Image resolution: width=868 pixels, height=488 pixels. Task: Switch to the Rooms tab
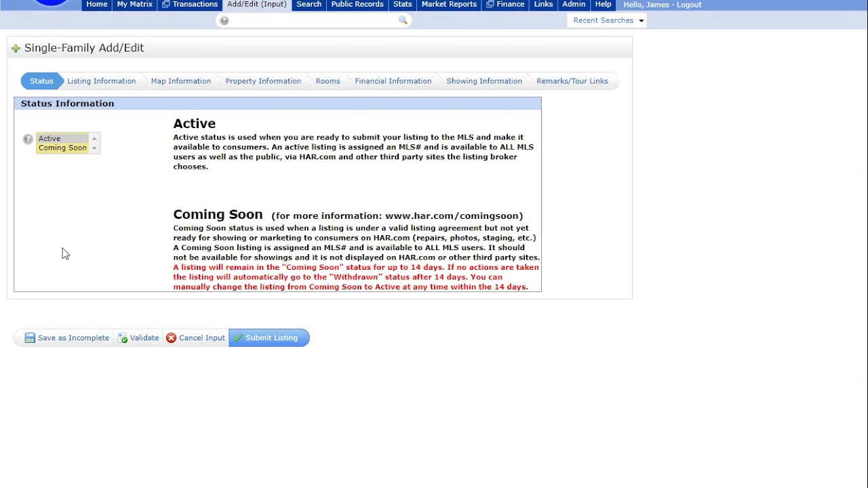[328, 81]
